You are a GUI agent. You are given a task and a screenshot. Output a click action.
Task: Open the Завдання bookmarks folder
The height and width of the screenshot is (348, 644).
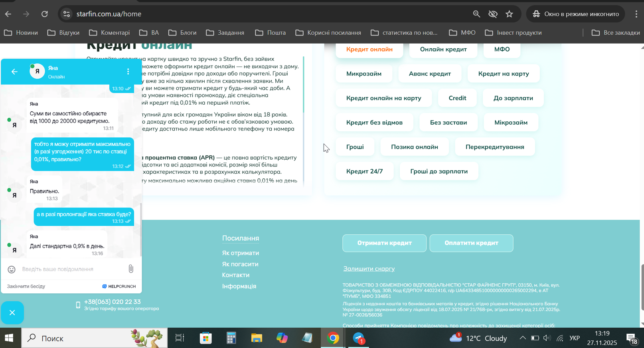point(225,33)
